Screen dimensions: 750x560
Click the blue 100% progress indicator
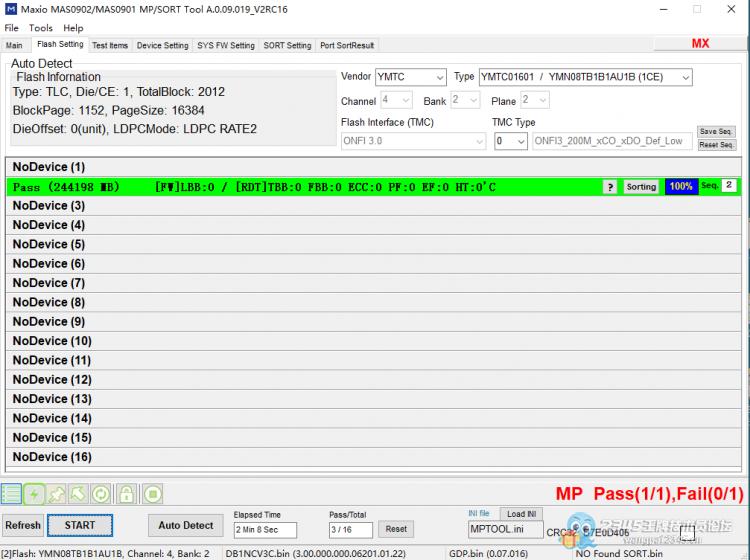pos(681,187)
